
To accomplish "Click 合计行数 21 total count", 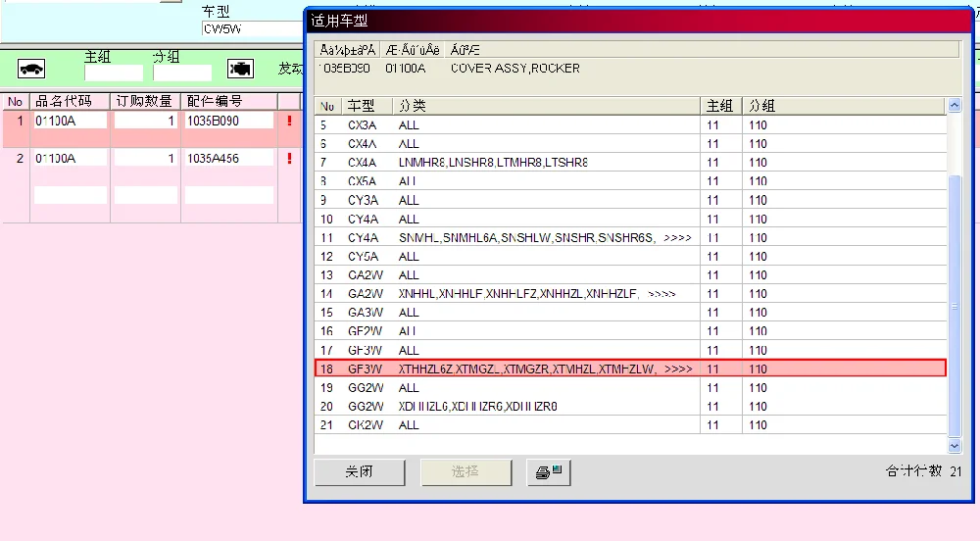I will coord(924,471).
